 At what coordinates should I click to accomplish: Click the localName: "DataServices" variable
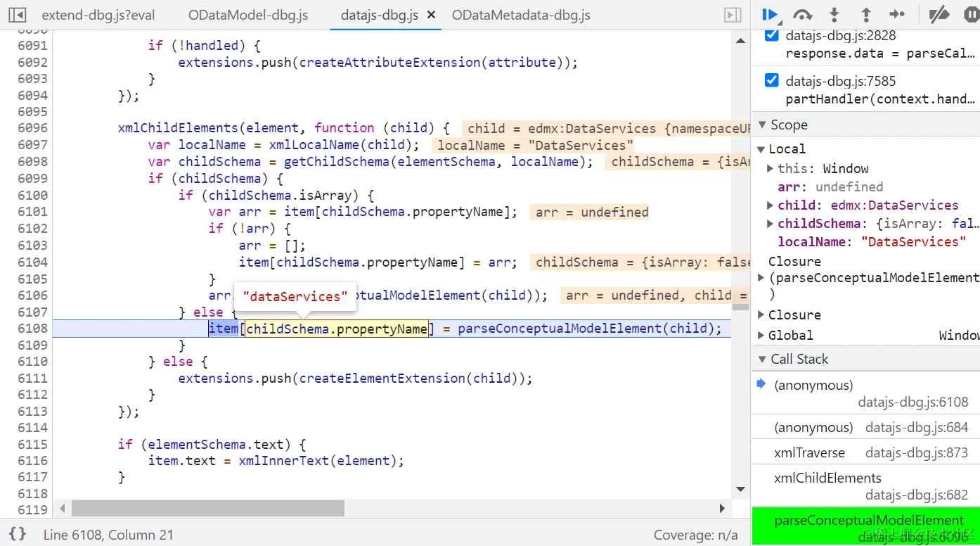click(x=872, y=241)
